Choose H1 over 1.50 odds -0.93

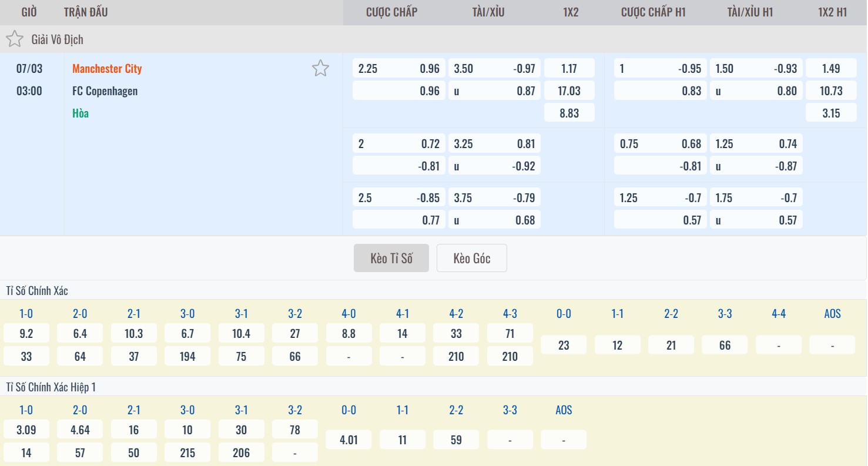tap(756, 69)
